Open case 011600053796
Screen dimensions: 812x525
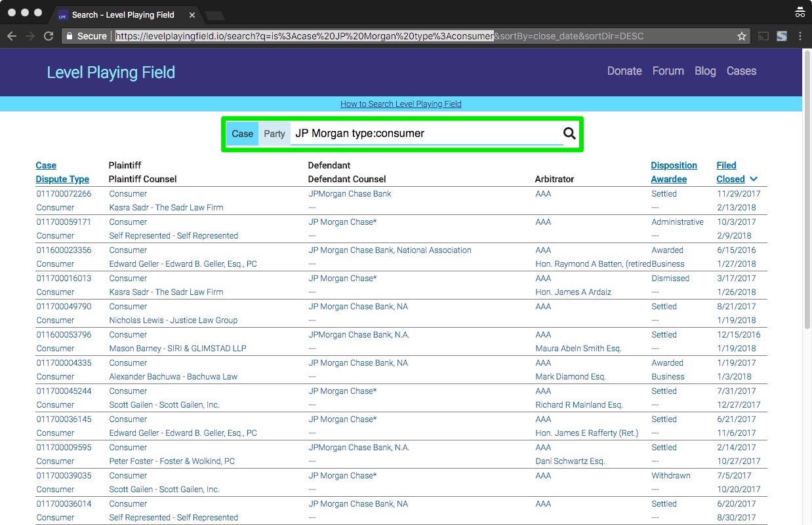tap(64, 335)
